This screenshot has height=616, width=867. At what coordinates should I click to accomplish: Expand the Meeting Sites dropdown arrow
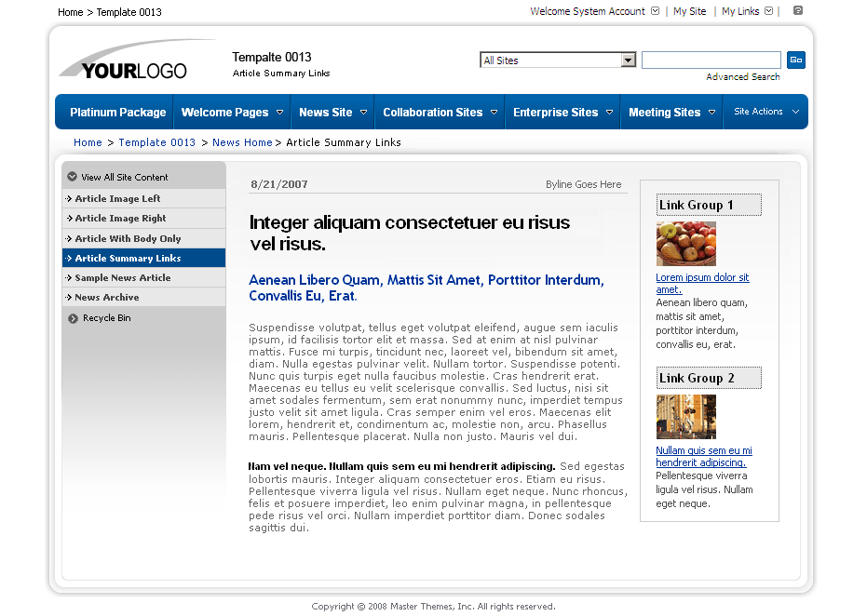711,111
